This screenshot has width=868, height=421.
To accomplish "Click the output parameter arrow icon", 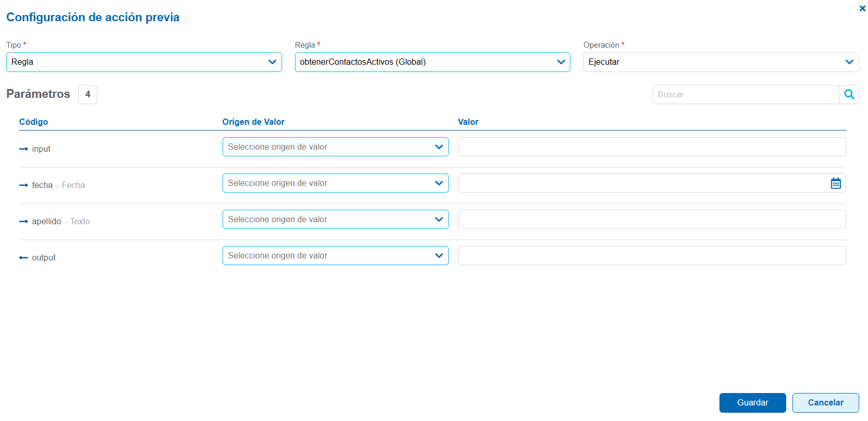I will point(23,258).
